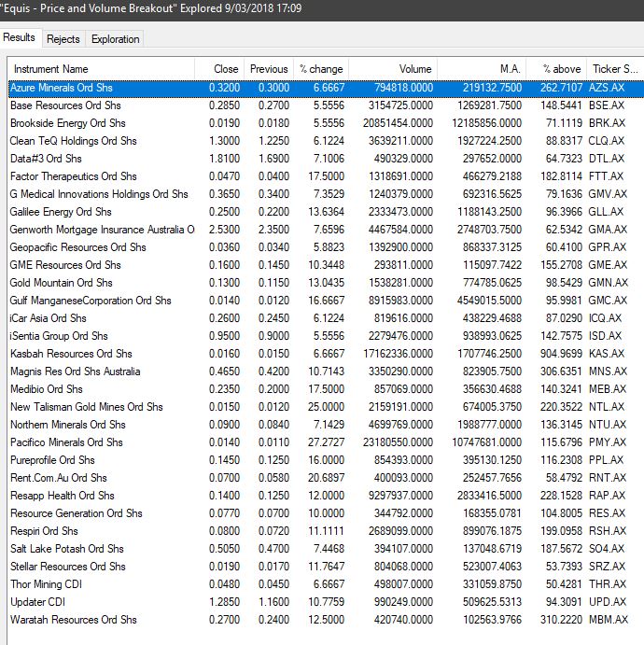Select Base Resources Ord Shs row
The height and width of the screenshot is (645, 644).
pyautogui.click(x=326, y=105)
